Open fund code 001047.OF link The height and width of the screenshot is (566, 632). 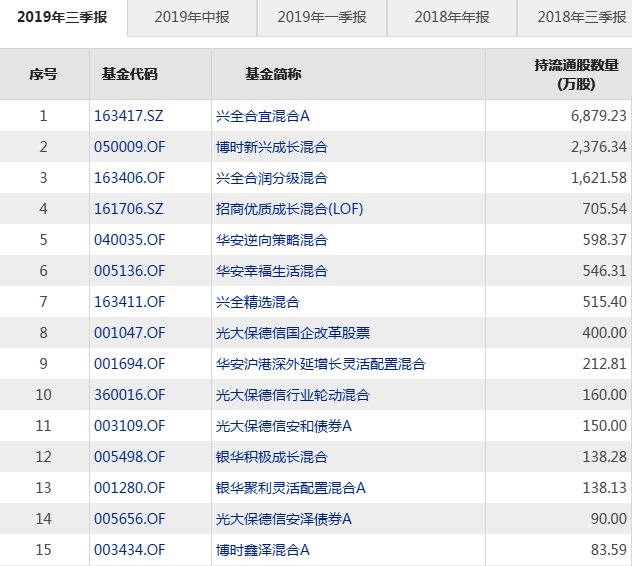pyautogui.click(x=129, y=333)
